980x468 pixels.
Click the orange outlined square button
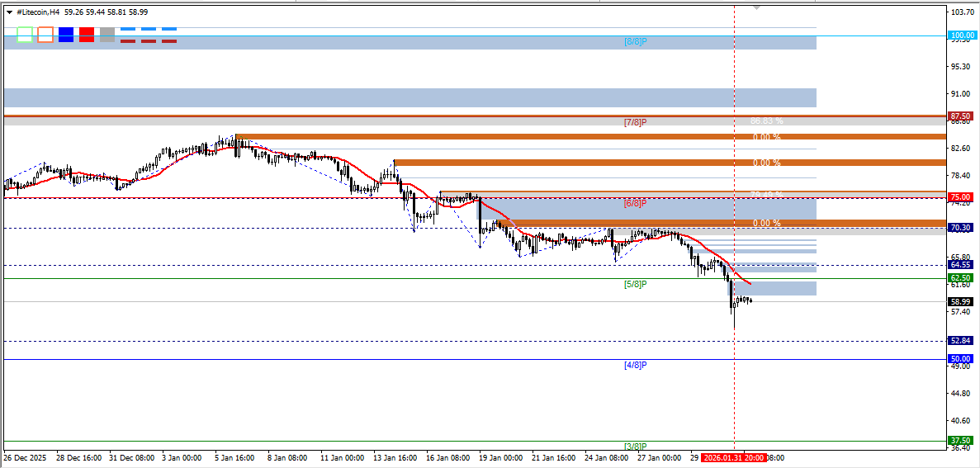tap(45, 35)
